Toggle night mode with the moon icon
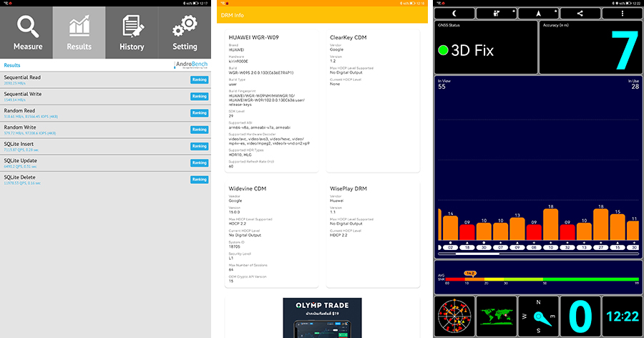The image size is (644, 338). pyautogui.click(x=454, y=13)
